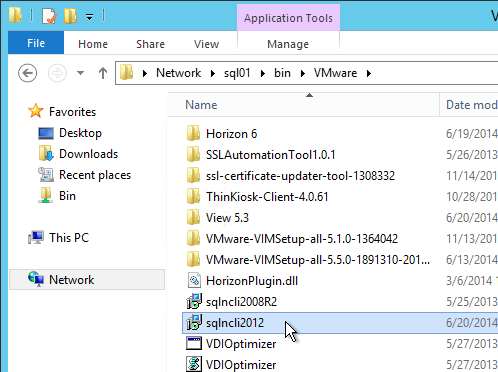Select This PC in navigation pane

(x=69, y=238)
